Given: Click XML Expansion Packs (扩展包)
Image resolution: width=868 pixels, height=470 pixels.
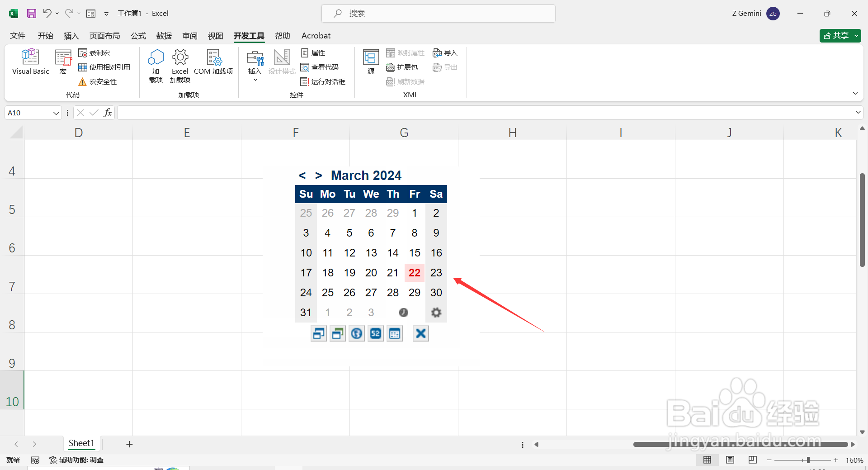Looking at the screenshot, I should pyautogui.click(x=402, y=67).
